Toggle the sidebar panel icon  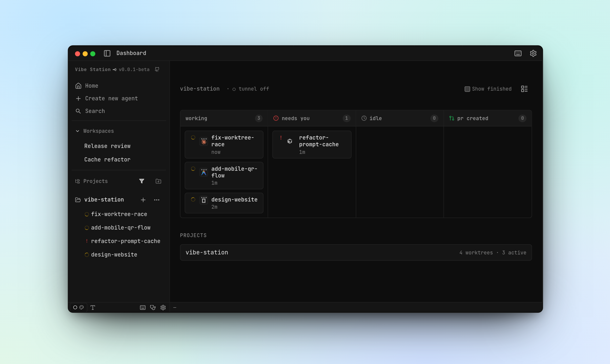point(107,53)
